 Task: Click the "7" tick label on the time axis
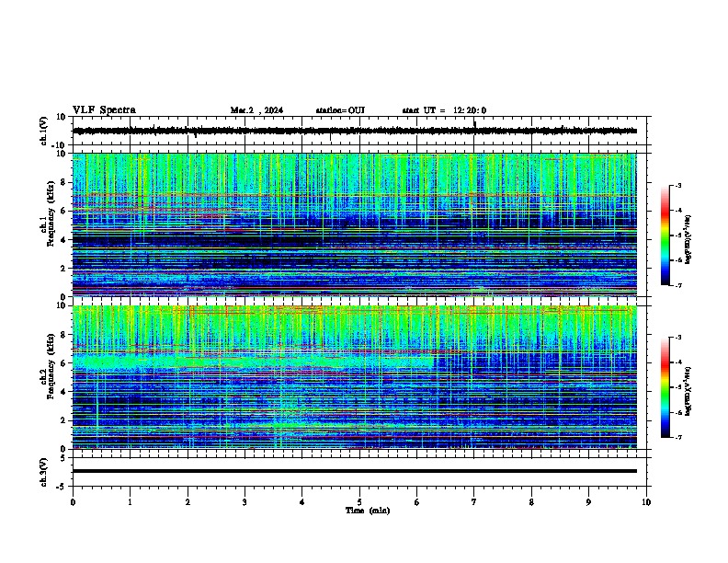coord(474,502)
